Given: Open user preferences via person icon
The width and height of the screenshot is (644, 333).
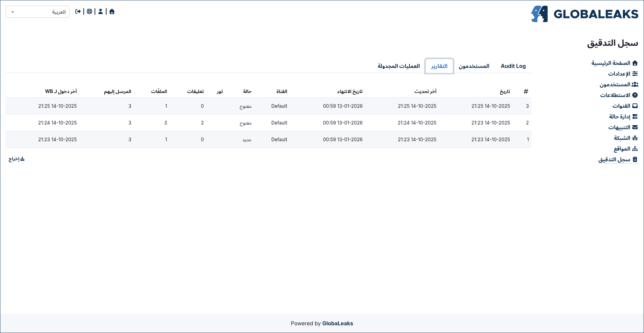Looking at the screenshot, I should coord(101,11).
